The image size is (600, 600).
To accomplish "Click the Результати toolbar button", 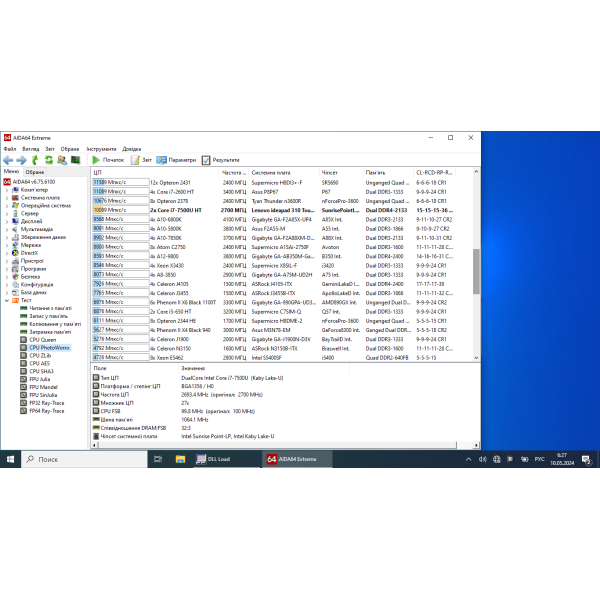I will click(x=221, y=160).
